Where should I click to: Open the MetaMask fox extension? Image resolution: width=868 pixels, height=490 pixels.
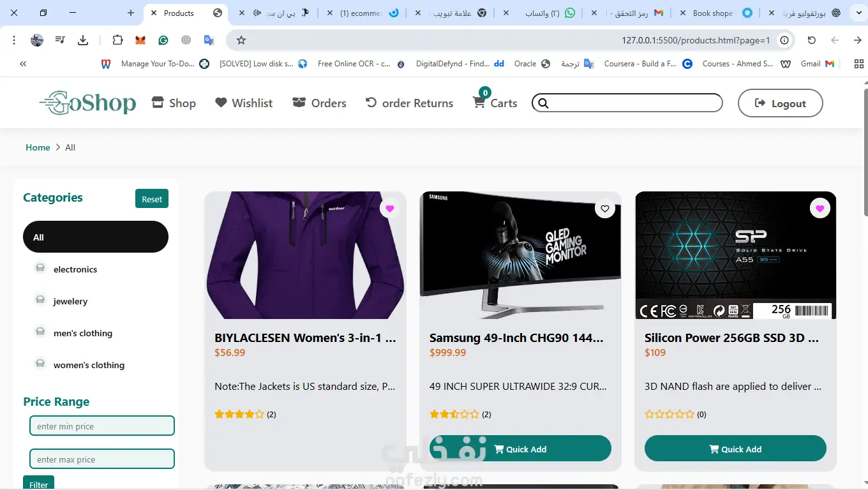140,40
